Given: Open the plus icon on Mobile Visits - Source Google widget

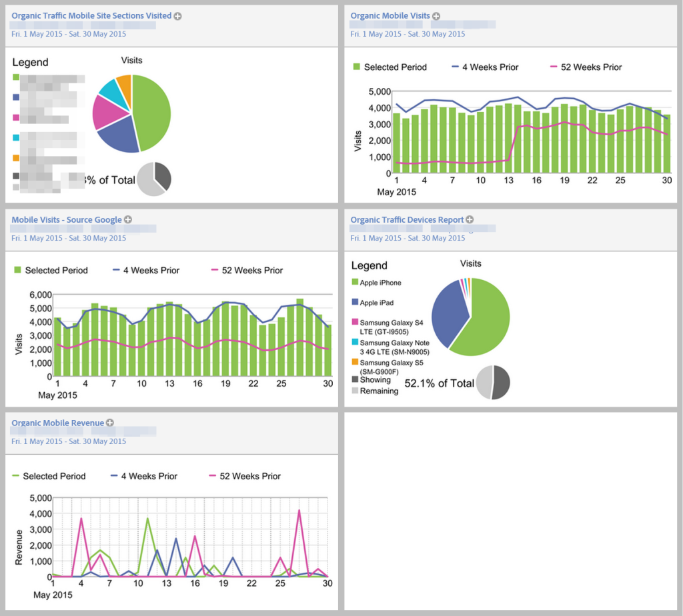Looking at the screenshot, I should [x=127, y=219].
